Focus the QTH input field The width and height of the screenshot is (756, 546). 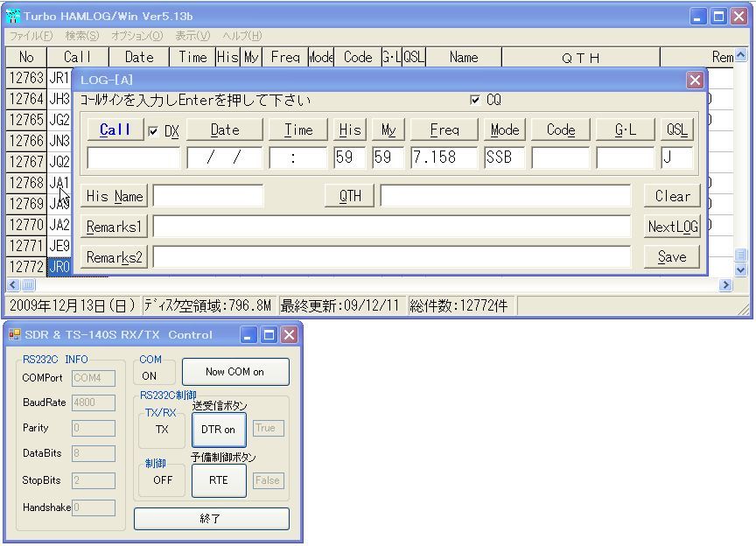coord(505,196)
